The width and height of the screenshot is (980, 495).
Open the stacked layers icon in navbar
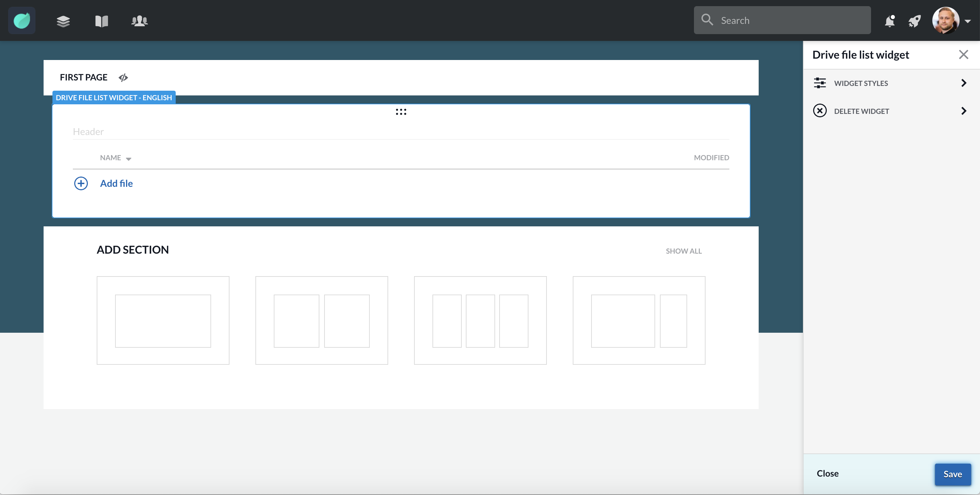point(63,21)
